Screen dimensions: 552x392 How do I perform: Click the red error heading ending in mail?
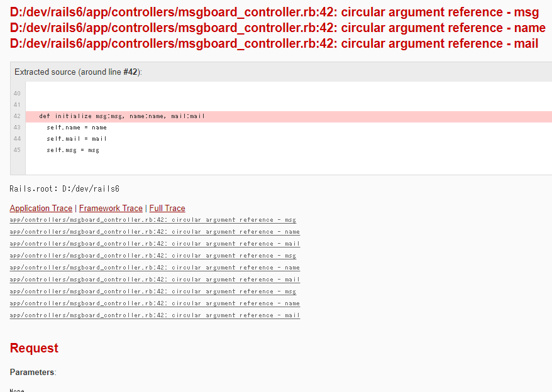274,43
